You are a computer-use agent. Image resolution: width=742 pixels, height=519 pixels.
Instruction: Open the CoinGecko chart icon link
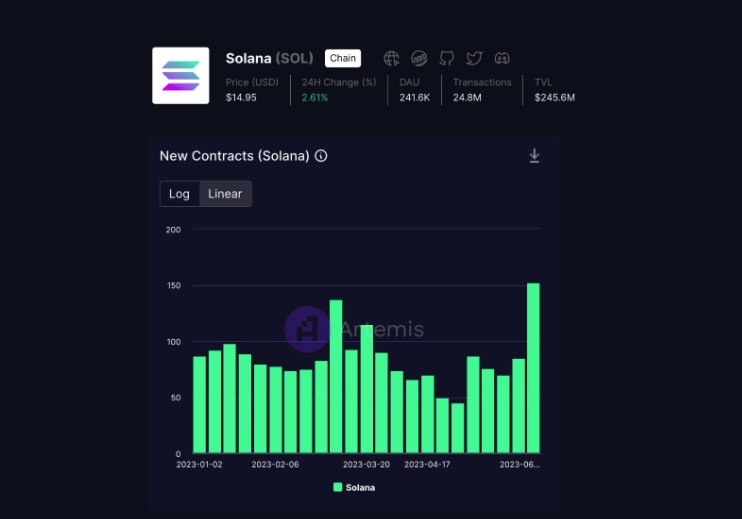(x=419, y=58)
